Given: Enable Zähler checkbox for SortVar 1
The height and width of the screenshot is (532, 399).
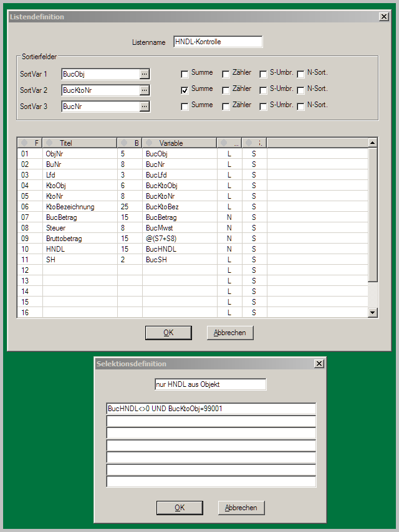Looking at the screenshot, I should [226, 74].
